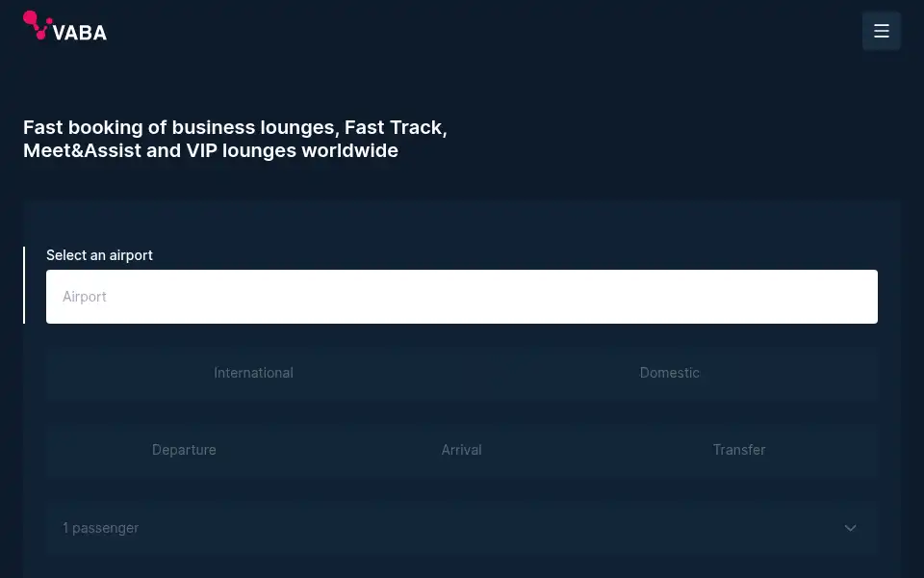The image size is (924, 578).
Task: Select the Domestic flight option
Action: tap(670, 373)
